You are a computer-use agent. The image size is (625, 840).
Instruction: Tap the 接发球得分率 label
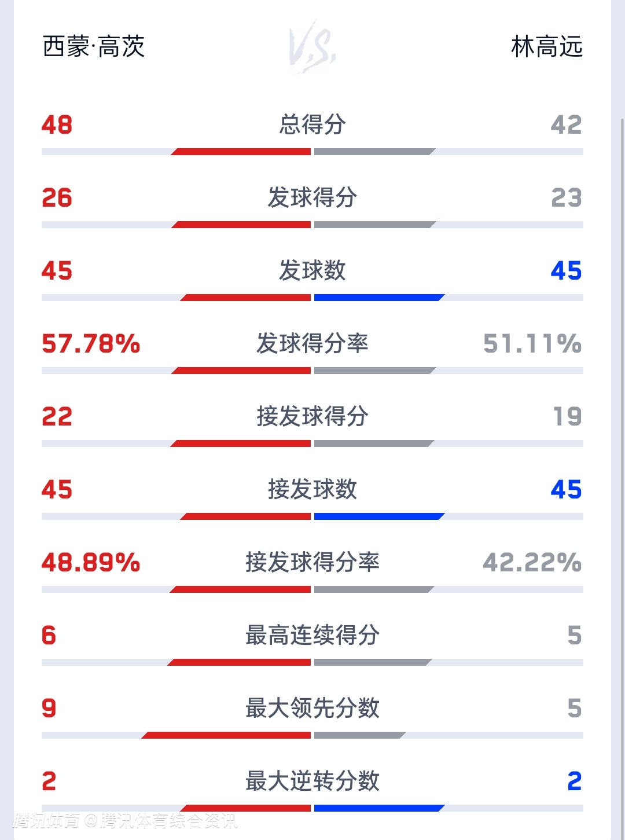click(x=312, y=562)
